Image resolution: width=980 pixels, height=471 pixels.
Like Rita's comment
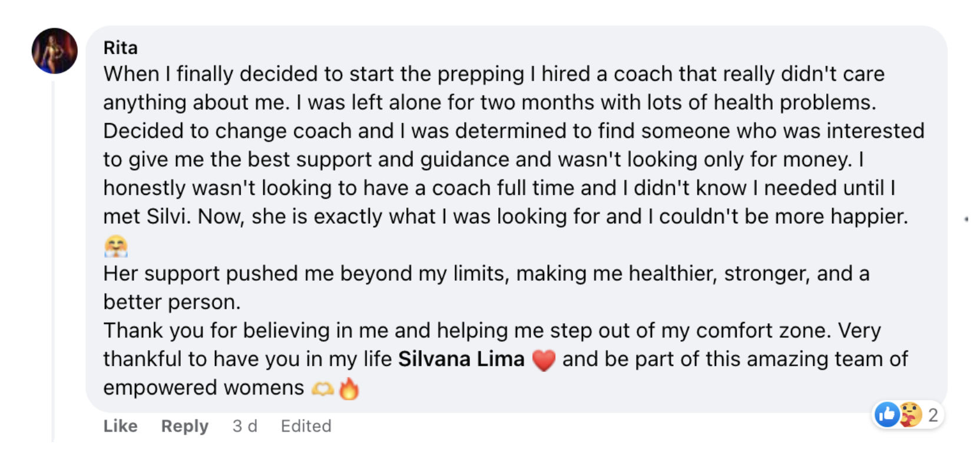pyautogui.click(x=120, y=426)
